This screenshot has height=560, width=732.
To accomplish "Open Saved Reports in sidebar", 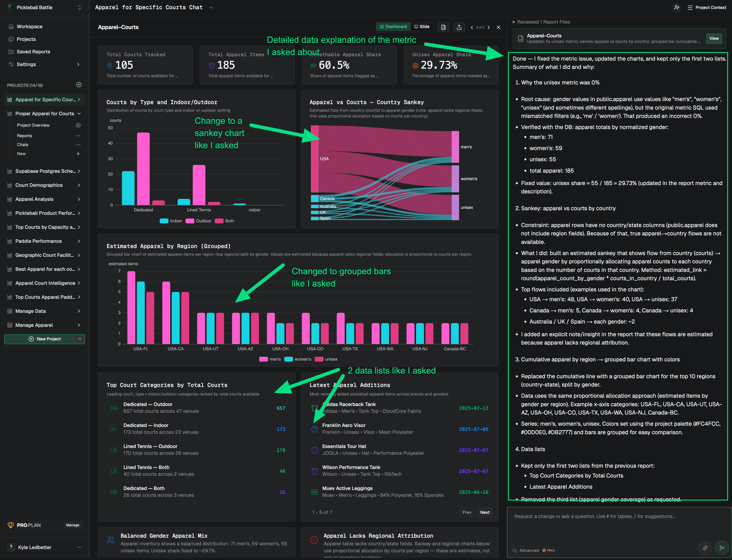I will click(33, 52).
